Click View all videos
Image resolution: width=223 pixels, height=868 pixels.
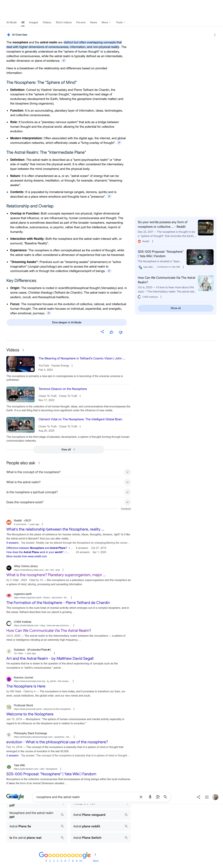(69, 450)
